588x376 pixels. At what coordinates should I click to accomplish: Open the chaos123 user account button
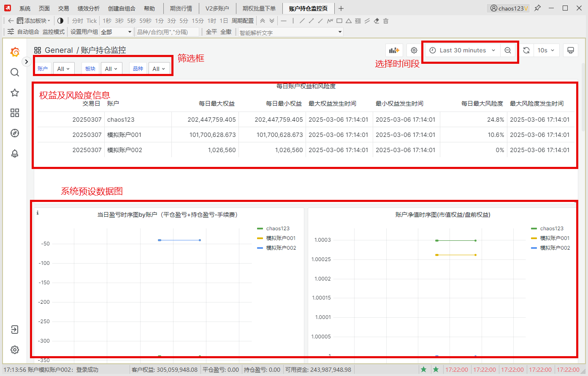[508, 8]
